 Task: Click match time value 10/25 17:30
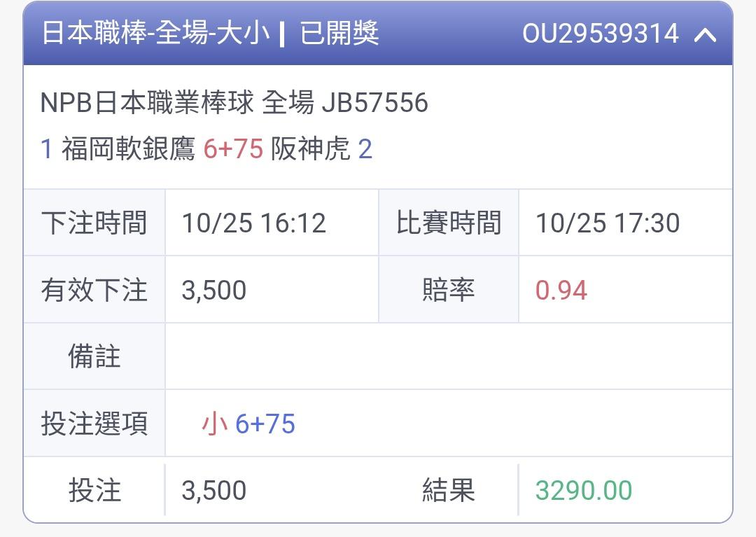tap(607, 223)
